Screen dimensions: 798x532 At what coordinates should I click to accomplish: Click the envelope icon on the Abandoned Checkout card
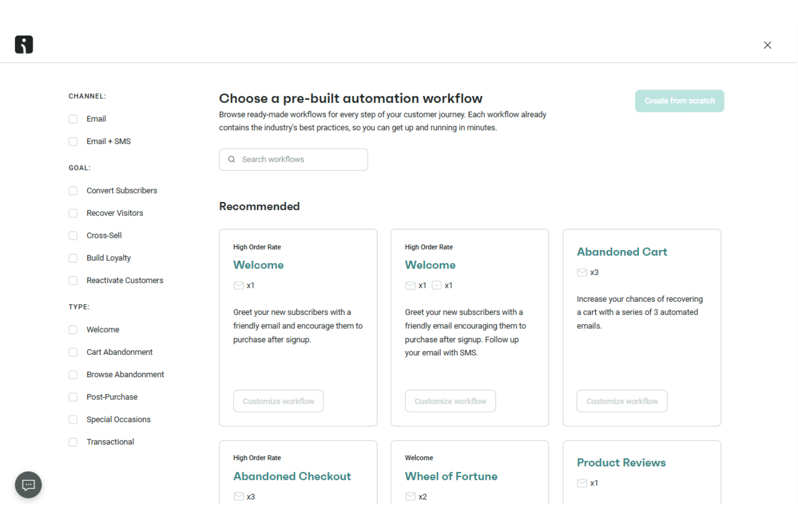coord(239,496)
